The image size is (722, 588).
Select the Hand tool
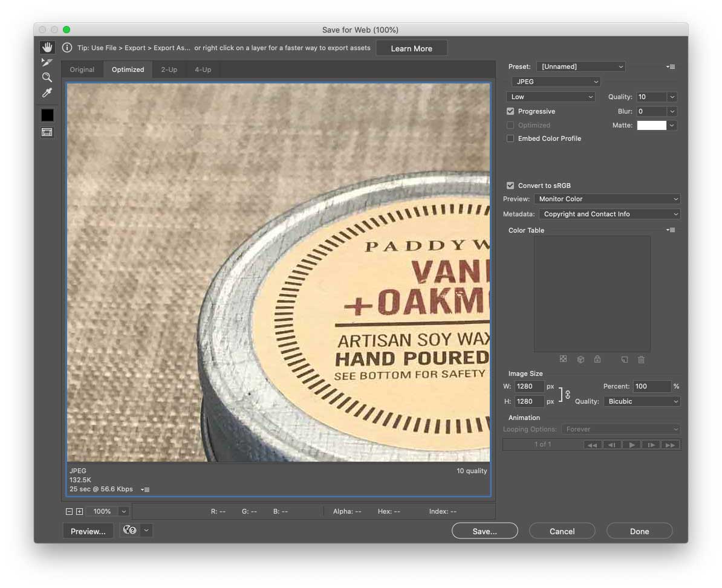tap(47, 47)
